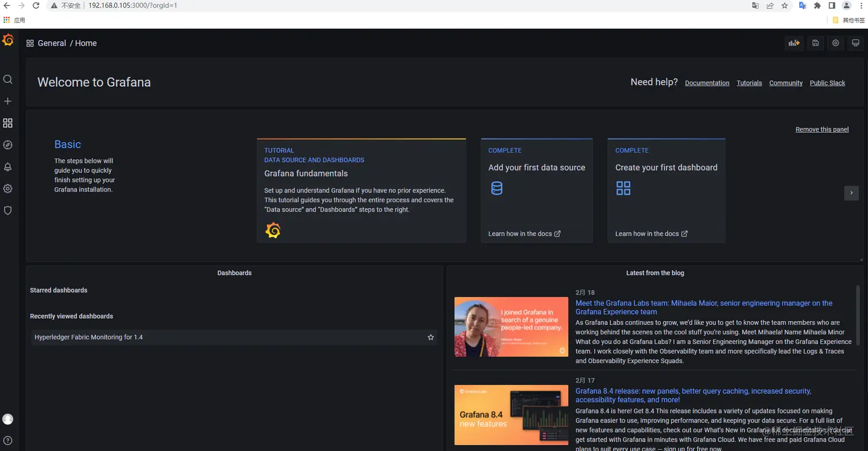The height and width of the screenshot is (451, 868).
Task: Click the Dashboards panel title
Action: (x=234, y=273)
